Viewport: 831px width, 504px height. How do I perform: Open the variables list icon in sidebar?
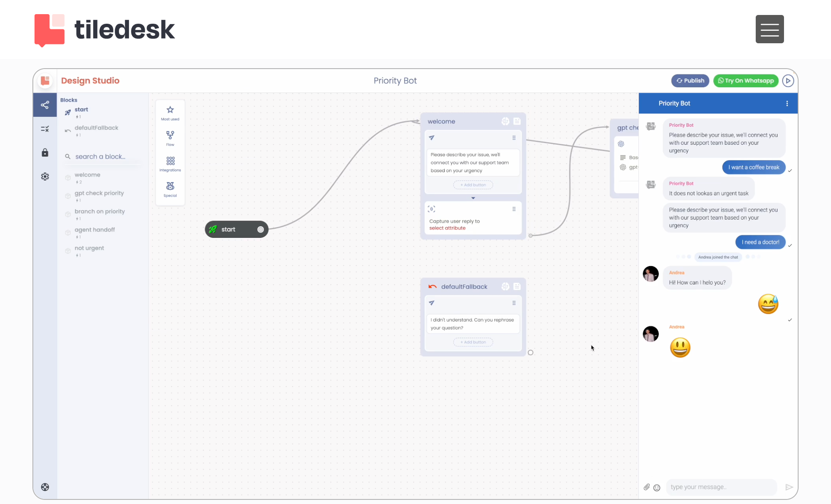point(45,129)
